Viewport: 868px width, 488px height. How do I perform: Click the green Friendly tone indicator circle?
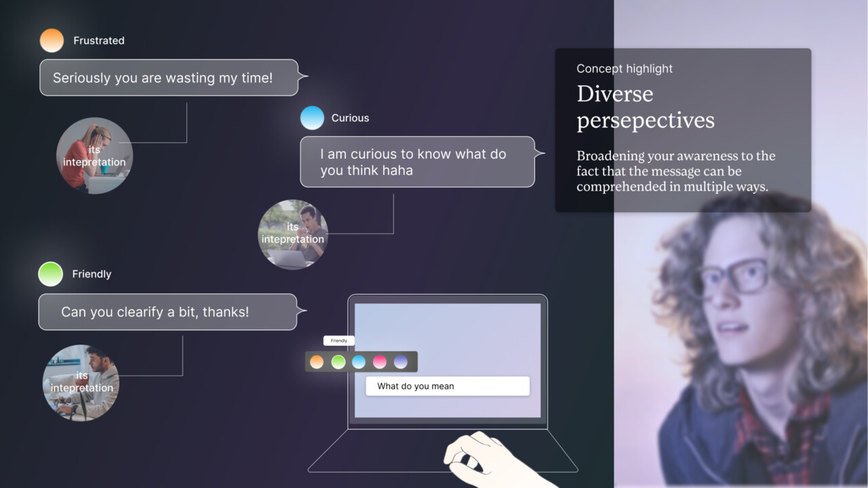coord(51,274)
